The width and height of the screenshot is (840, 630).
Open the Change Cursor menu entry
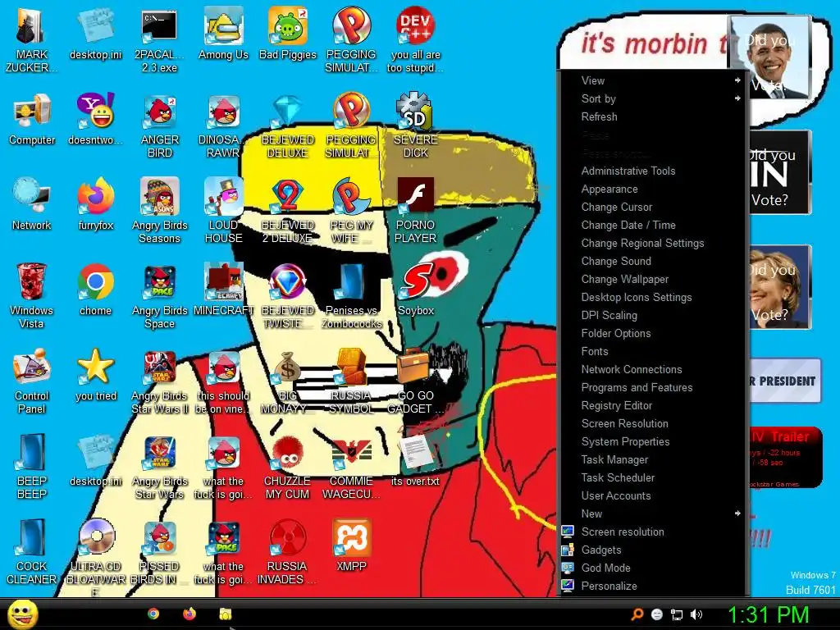653,207
